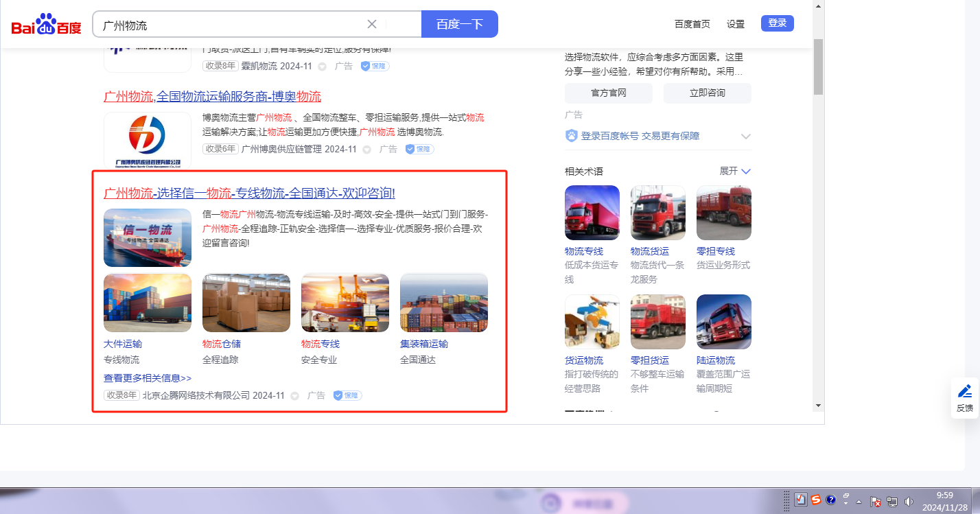980x514 pixels.
Task: Click the scrollbar up arrow
Action: pyautogui.click(x=818, y=6)
